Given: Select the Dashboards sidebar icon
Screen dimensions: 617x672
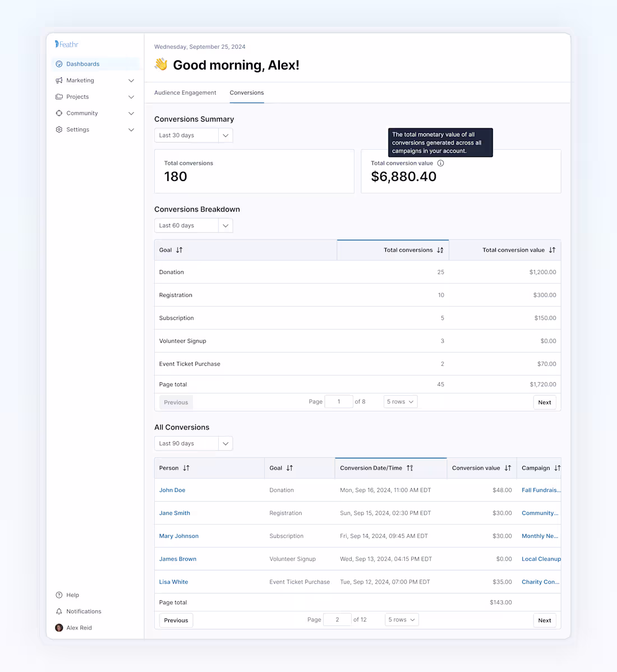Looking at the screenshot, I should (x=59, y=64).
